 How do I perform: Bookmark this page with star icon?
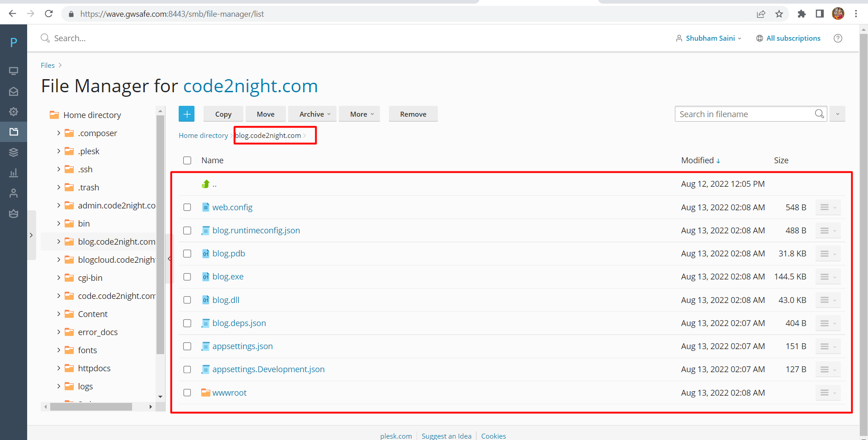click(x=779, y=14)
